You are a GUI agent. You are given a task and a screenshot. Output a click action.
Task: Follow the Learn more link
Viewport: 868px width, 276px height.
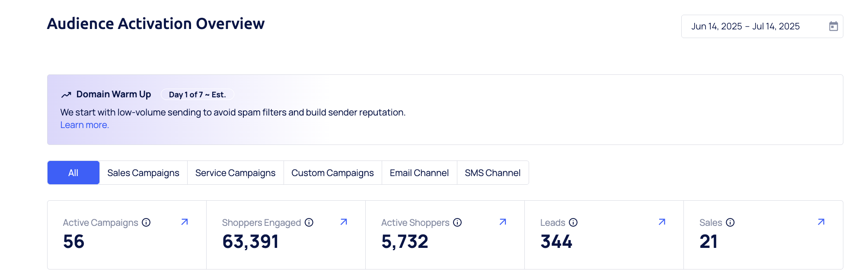coord(85,125)
